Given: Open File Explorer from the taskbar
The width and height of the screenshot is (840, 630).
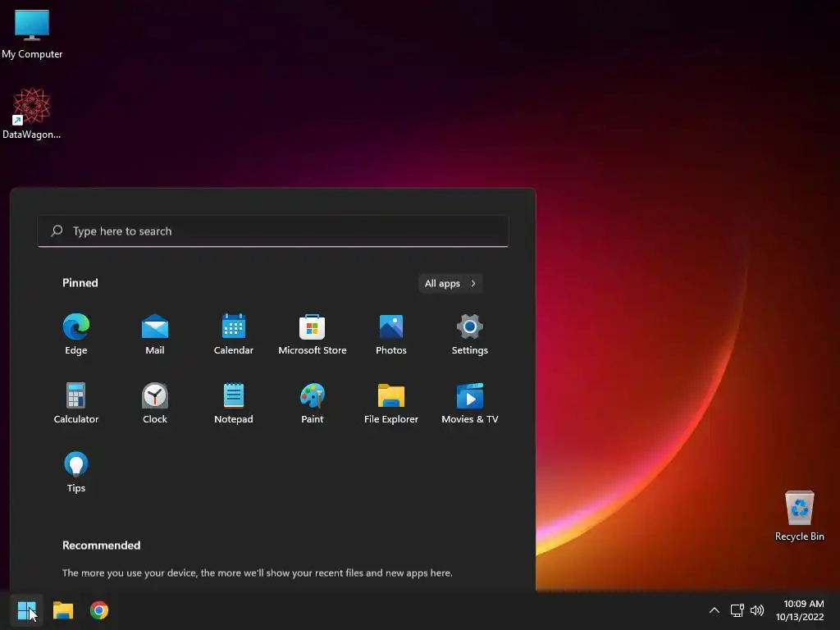Looking at the screenshot, I should (x=63, y=610).
